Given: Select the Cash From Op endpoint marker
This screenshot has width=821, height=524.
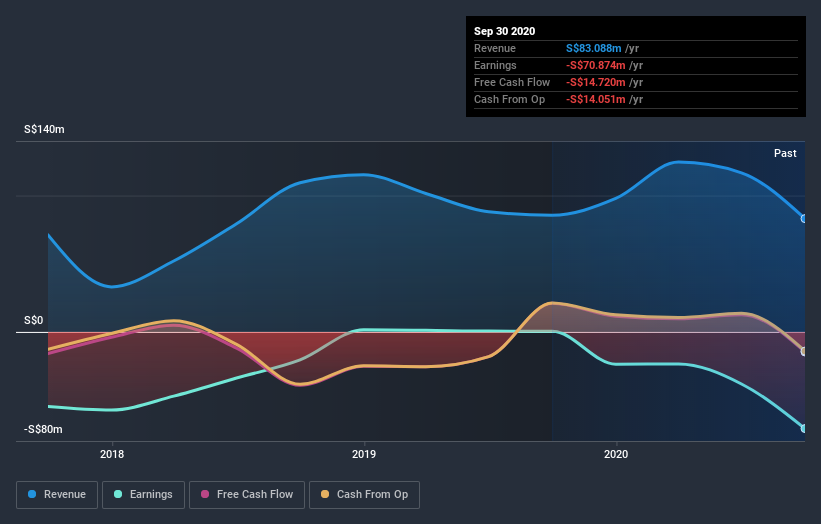Looking at the screenshot, I should 804,351.
